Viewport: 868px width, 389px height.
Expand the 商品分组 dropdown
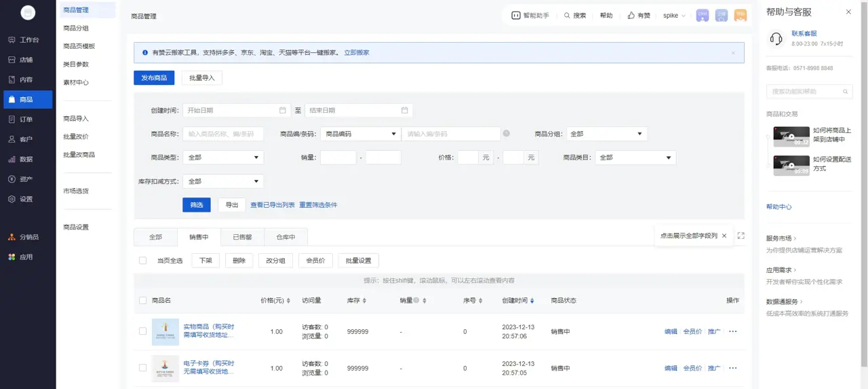coord(606,134)
